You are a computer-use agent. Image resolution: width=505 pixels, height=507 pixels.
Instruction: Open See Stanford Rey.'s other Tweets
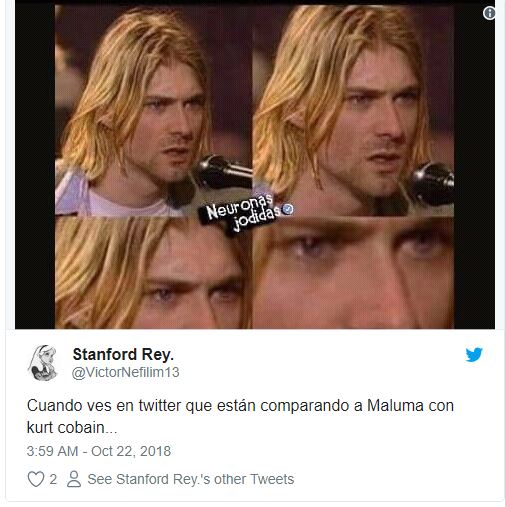[191, 479]
